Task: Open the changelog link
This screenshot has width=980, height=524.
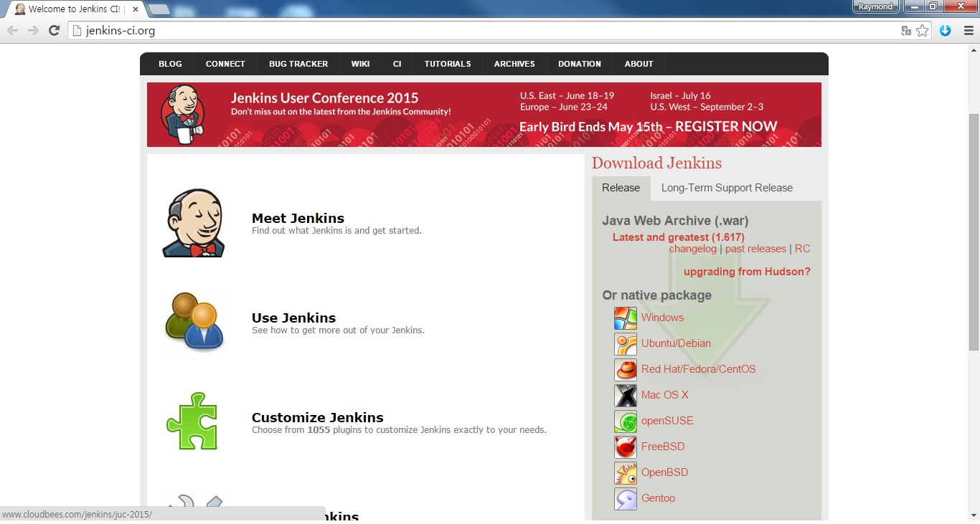Action: tap(692, 249)
